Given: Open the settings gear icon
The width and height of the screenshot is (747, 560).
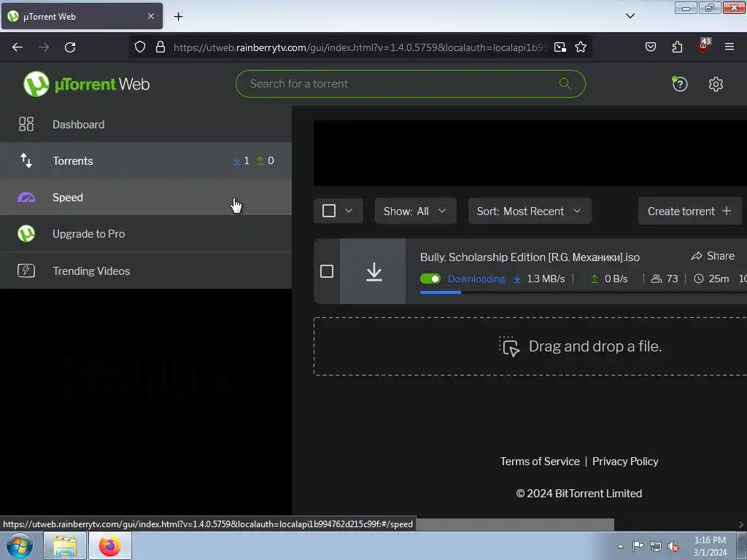Looking at the screenshot, I should [x=716, y=85].
